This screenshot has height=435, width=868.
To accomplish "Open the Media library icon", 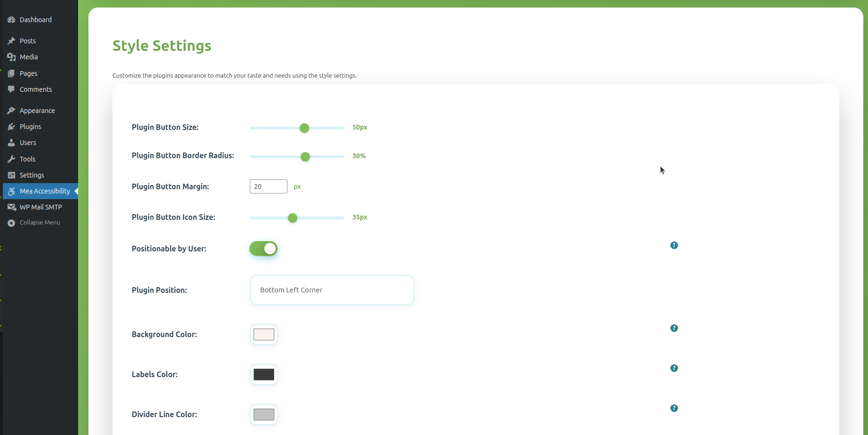I will pyautogui.click(x=11, y=56).
